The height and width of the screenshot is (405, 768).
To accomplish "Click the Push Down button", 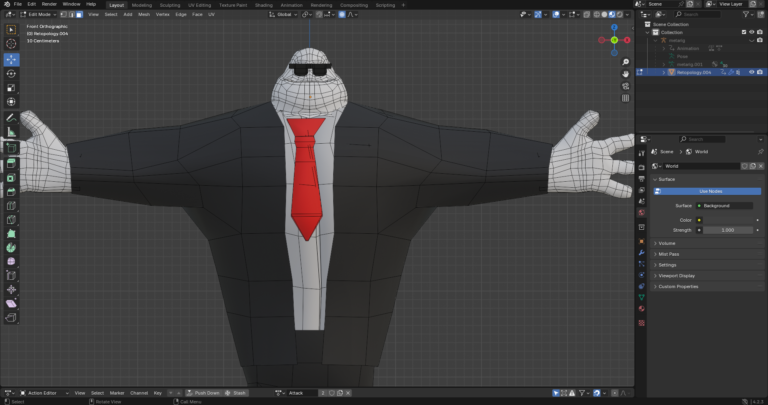I will tap(207, 393).
